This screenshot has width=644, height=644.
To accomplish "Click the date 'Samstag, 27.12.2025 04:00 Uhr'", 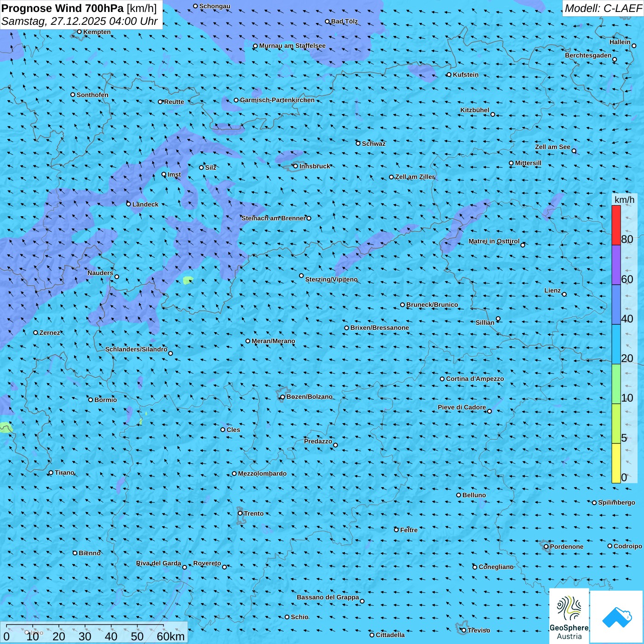I will point(80,21).
